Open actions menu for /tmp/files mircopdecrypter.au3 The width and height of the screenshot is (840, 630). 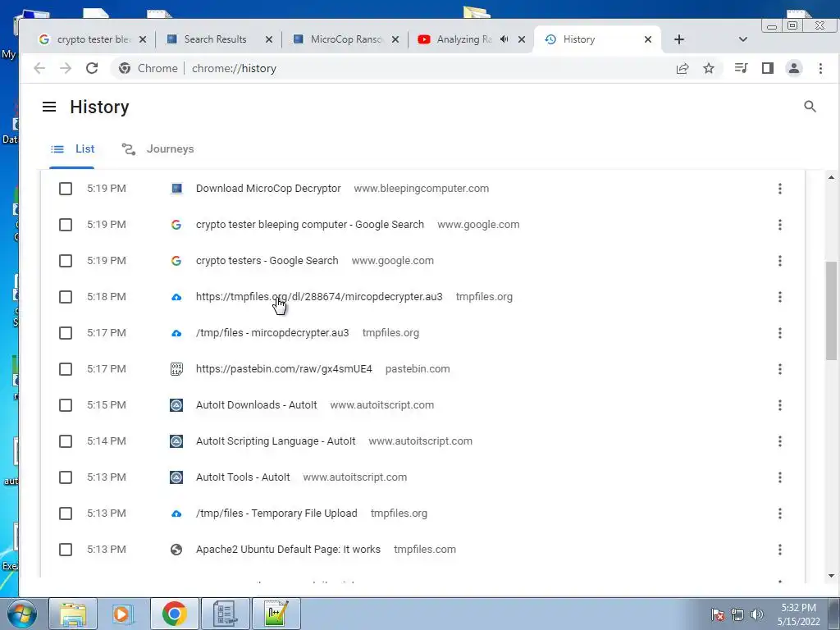click(780, 333)
